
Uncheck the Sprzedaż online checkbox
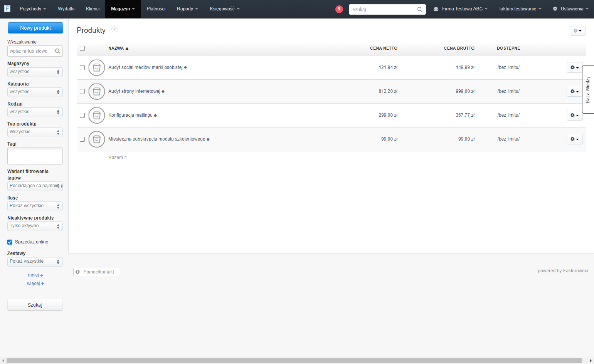pyautogui.click(x=10, y=242)
